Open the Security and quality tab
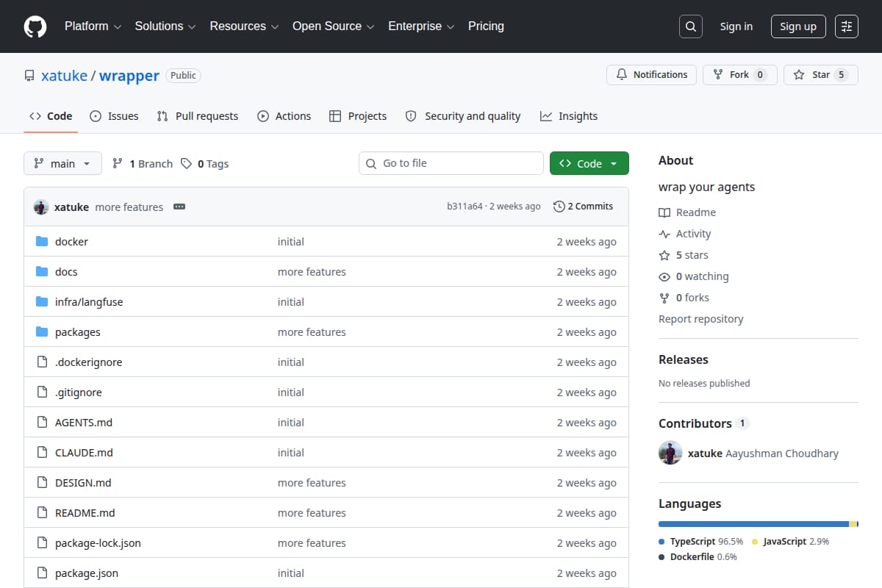Image resolution: width=882 pixels, height=588 pixels. [x=463, y=116]
